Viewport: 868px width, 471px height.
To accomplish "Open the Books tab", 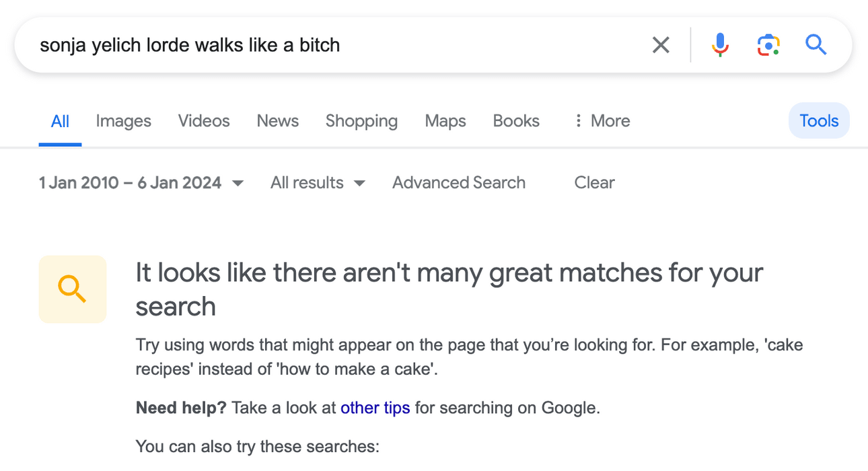I will (x=516, y=121).
